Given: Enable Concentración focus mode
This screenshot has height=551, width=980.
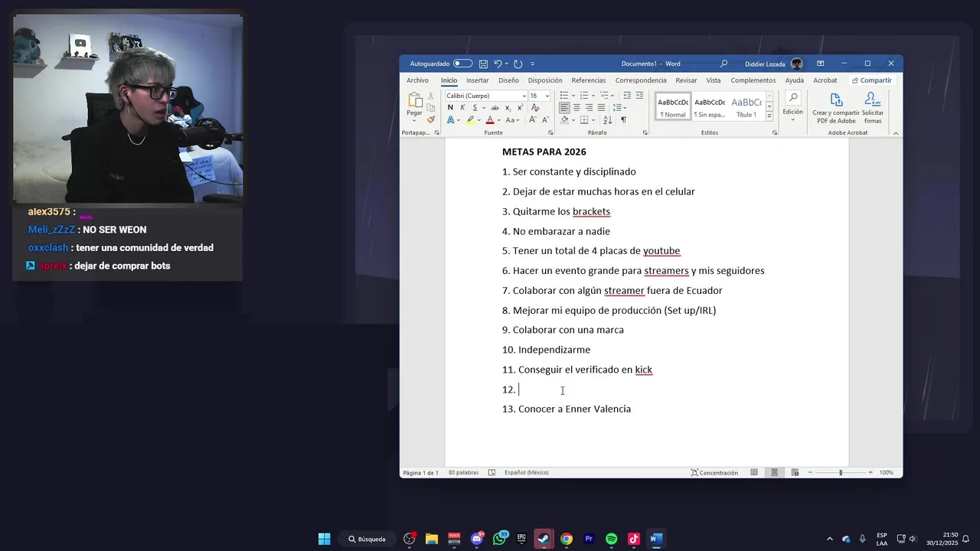Looking at the screenshot, I should (x=714, y=472).
